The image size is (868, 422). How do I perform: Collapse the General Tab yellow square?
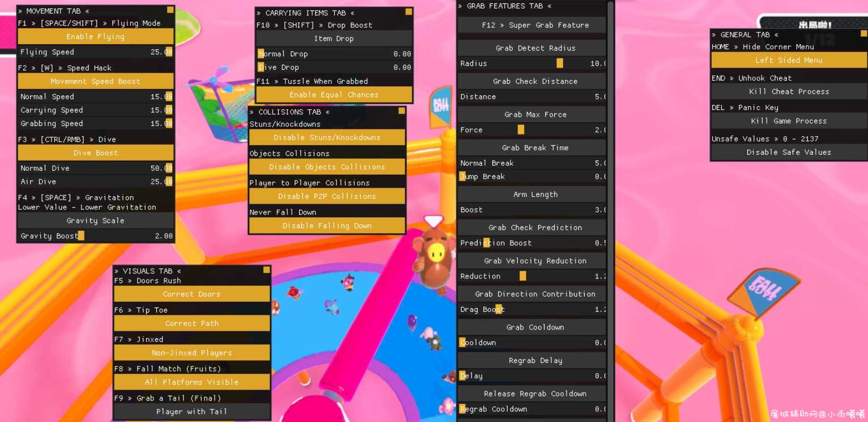coord(863,33)
